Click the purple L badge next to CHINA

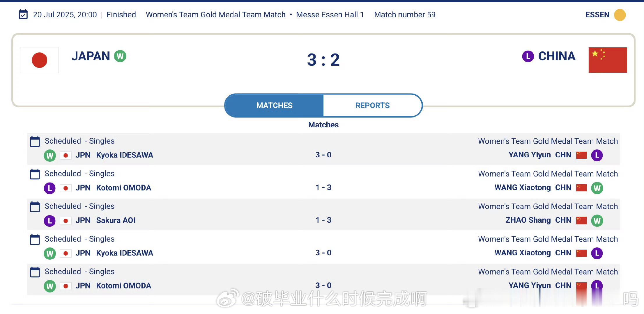(x=528, y=56)
